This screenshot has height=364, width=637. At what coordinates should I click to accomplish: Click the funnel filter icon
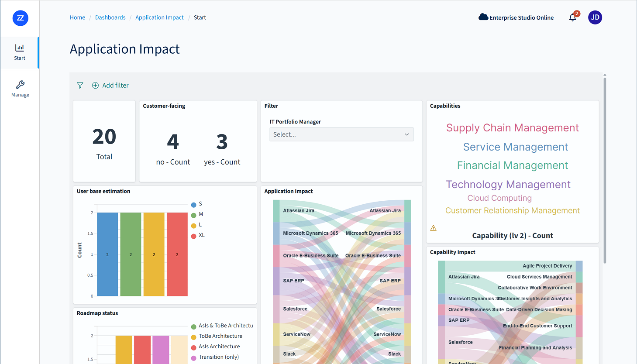[80, 86]
